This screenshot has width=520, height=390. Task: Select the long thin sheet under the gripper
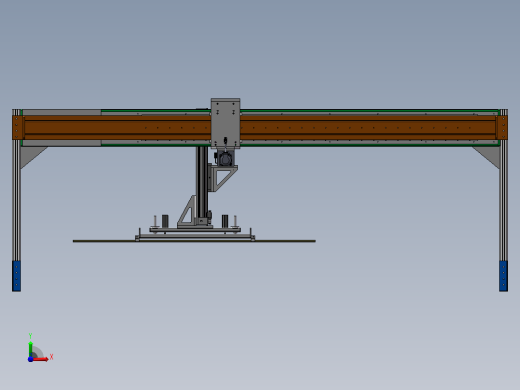194,241
